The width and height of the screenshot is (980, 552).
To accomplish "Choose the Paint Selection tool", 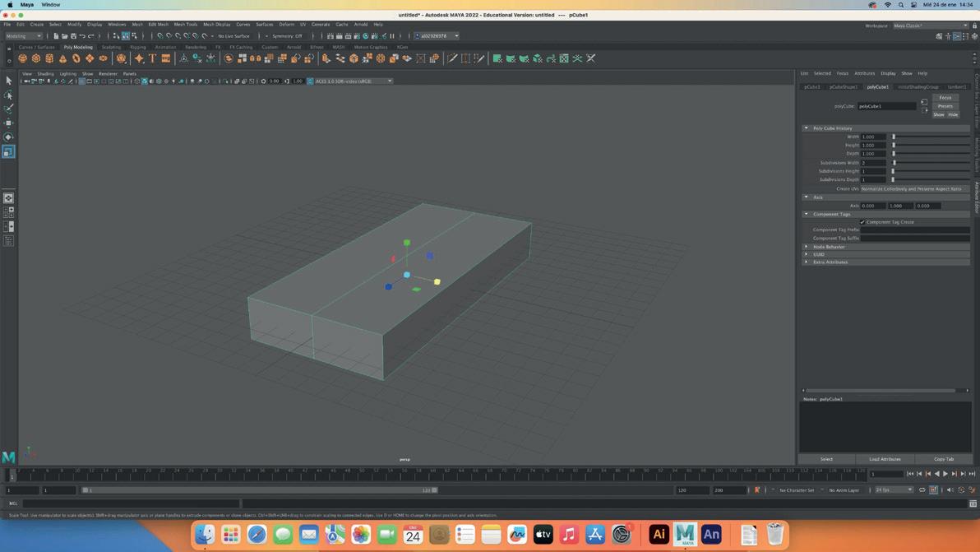I will (x=8, y=109).
